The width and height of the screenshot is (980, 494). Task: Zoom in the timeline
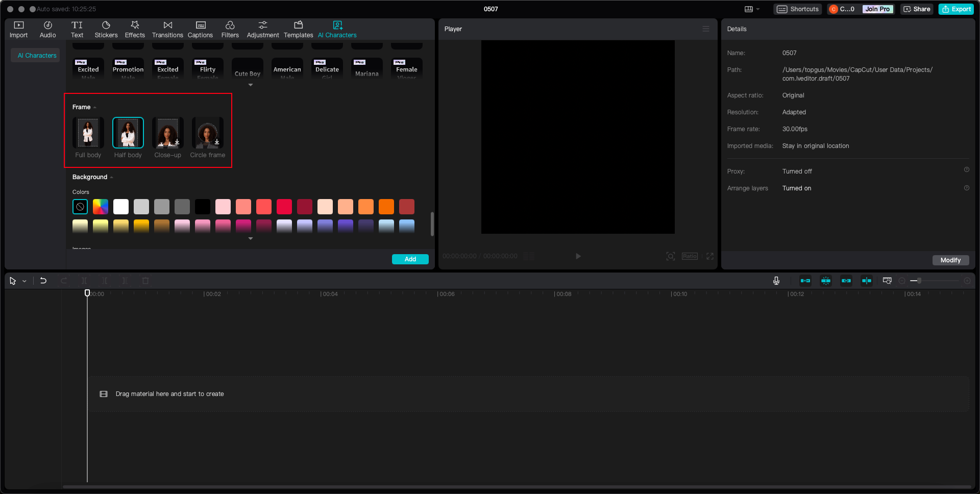967,281
